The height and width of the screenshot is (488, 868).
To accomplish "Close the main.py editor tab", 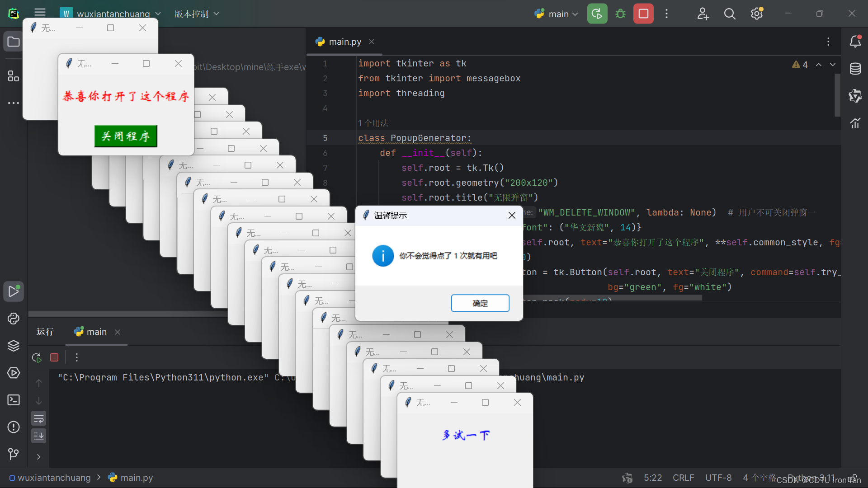I will 372,42.
